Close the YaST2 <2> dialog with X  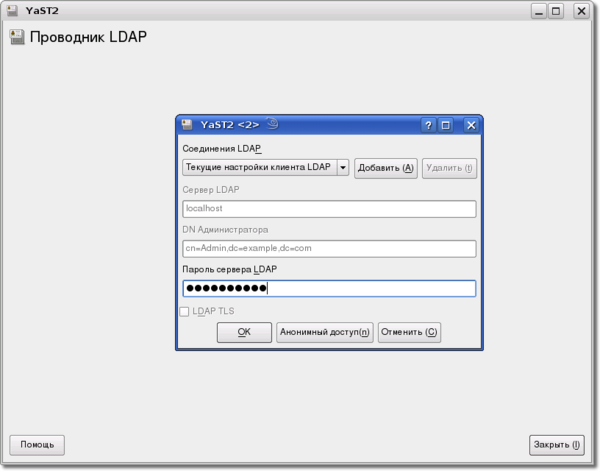click(x=471, y=125)
